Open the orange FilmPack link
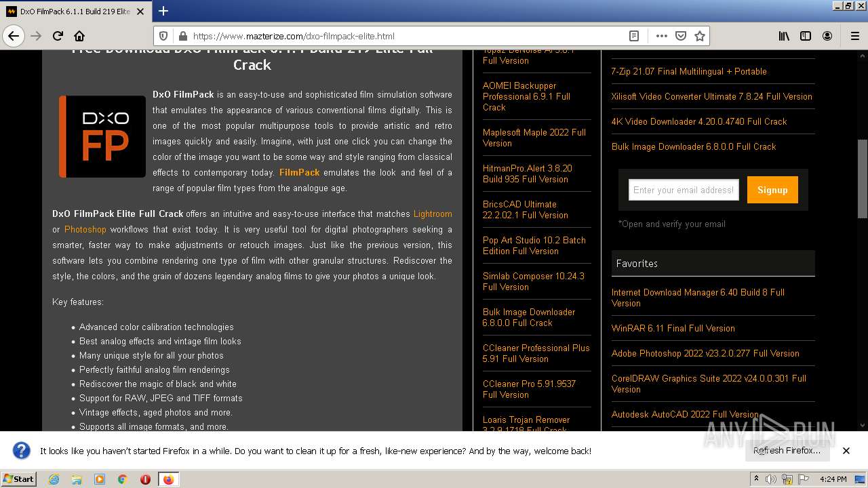The image size is (868, 488). point(299,172)
